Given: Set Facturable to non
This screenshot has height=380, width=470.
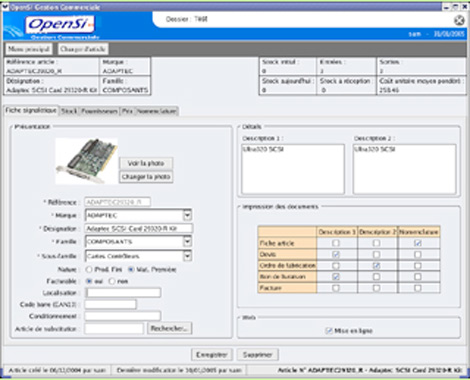Looking at the screenshot, I should tap(112, 281).
